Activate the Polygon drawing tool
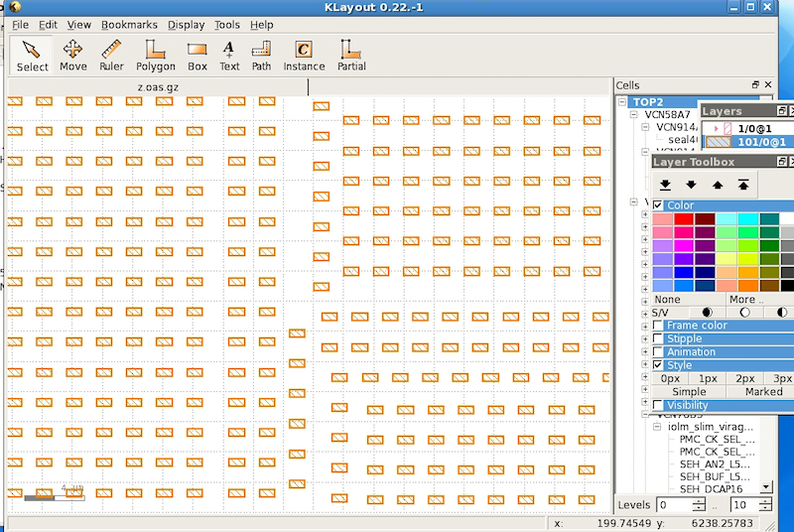 point(156,56)
